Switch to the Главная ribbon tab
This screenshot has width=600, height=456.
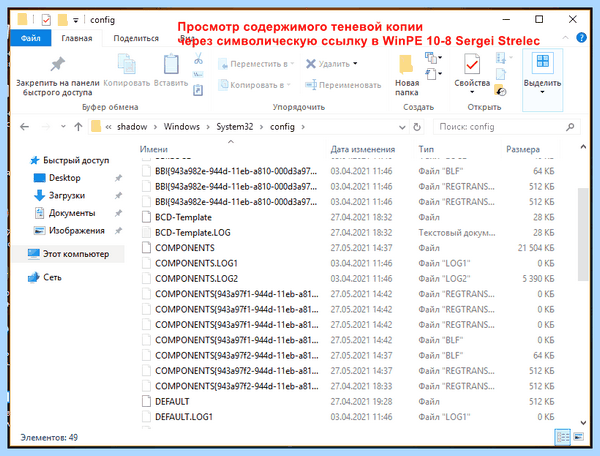77,38
